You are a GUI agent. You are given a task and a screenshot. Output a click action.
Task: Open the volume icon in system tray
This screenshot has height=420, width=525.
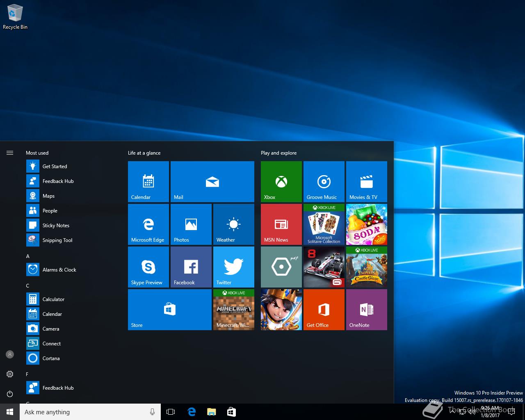(x=472, y=412)
